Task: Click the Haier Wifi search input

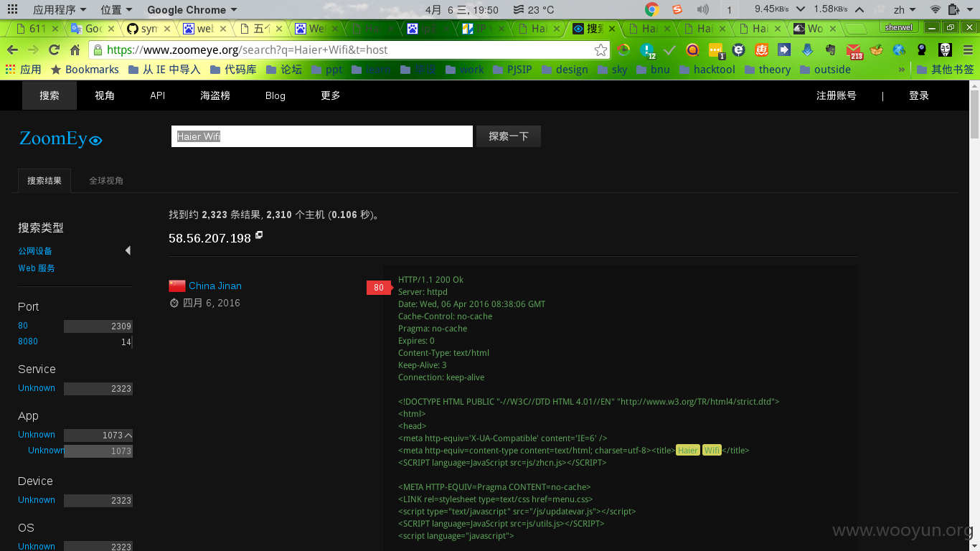Action: (x=322, y=136)
